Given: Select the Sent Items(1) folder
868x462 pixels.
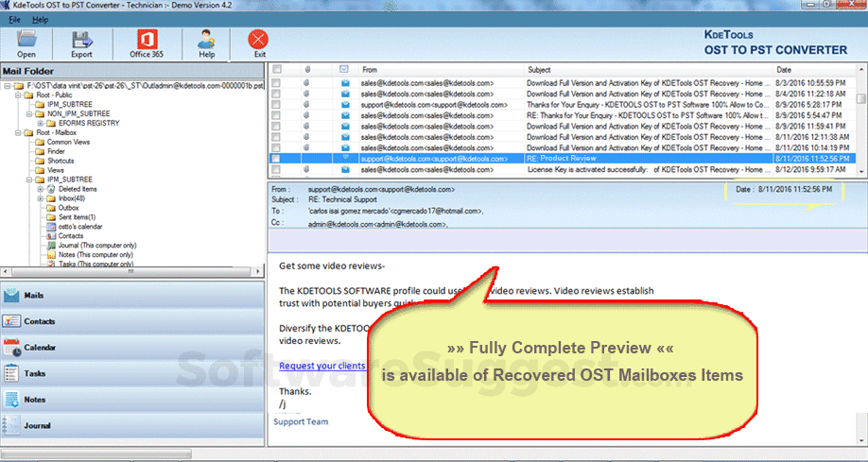Looking at the screenshot, I should [77, 217].
